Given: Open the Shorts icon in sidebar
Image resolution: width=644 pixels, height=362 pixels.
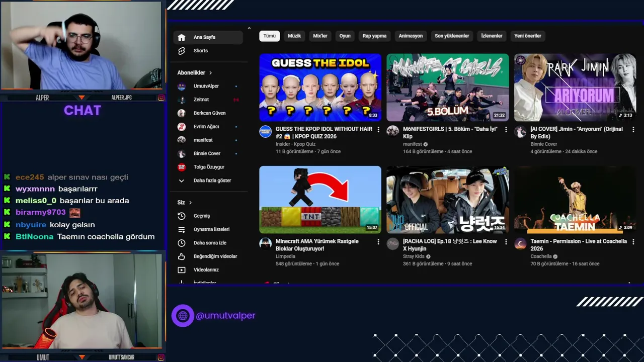Looking at the screenshot, I should (x=182, y=51).
